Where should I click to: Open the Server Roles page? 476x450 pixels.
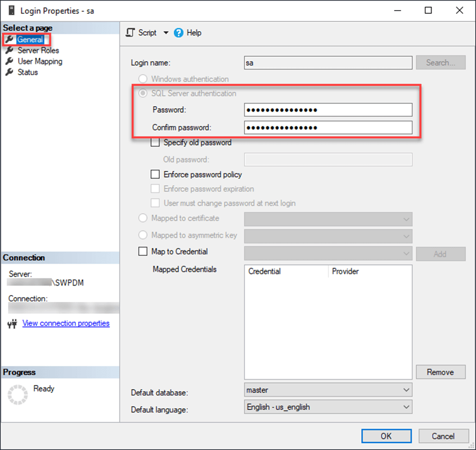click(38, 51)
